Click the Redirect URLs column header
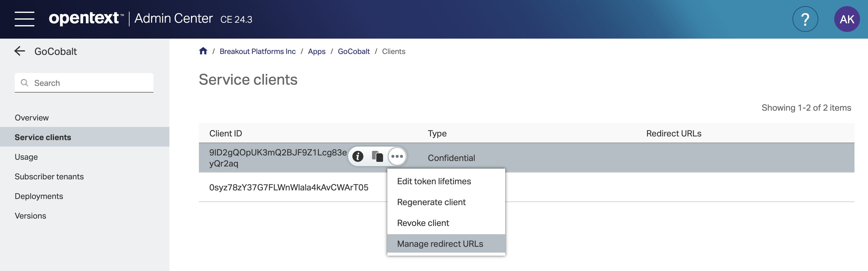Screen dimensions: 868x271 coord(674,134)
